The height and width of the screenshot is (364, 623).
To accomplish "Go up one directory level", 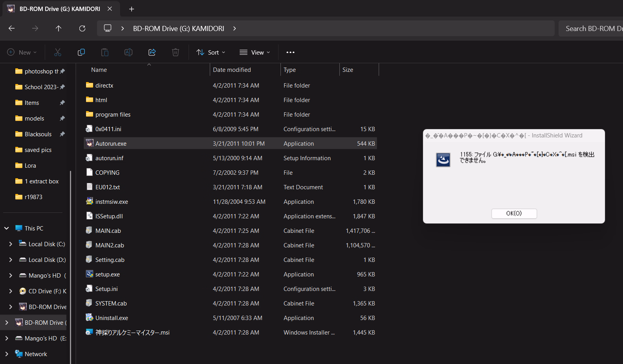I will (x=59, y=28).
